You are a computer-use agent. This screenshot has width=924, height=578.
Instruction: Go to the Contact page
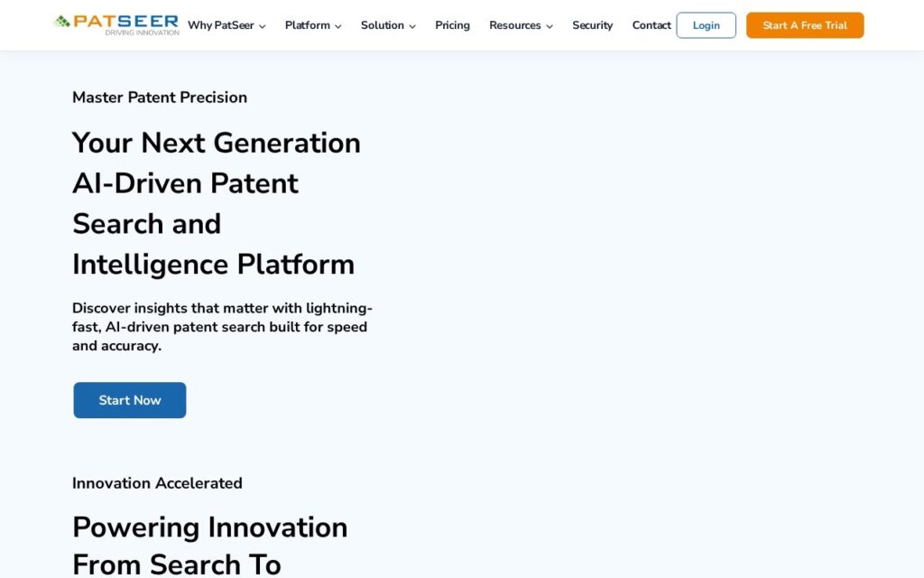pos(651,25)
